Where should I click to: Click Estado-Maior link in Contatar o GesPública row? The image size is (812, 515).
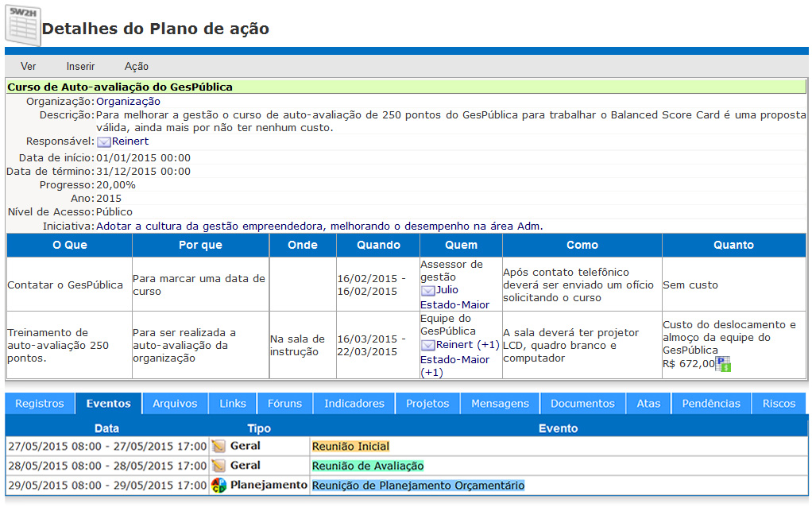pyautogui.click(x=454, y=305)
